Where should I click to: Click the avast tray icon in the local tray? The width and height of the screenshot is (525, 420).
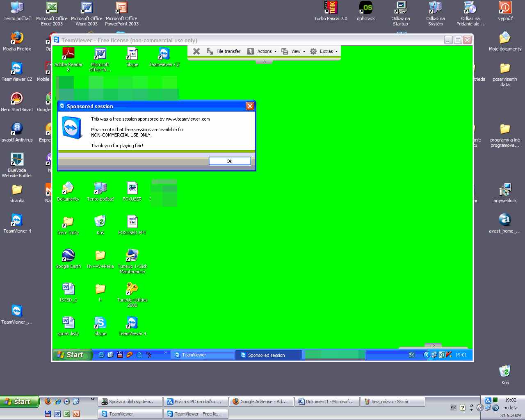pyautogui.click(x=495, y=408)
